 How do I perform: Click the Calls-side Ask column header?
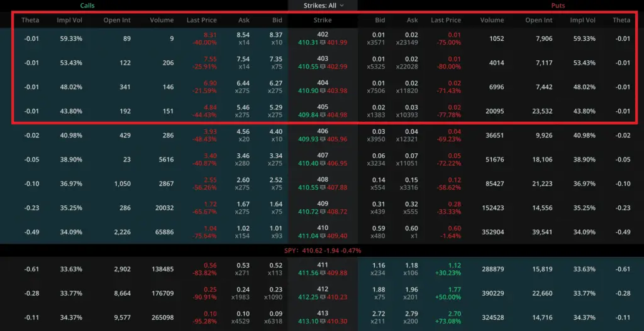coord(243,20)
